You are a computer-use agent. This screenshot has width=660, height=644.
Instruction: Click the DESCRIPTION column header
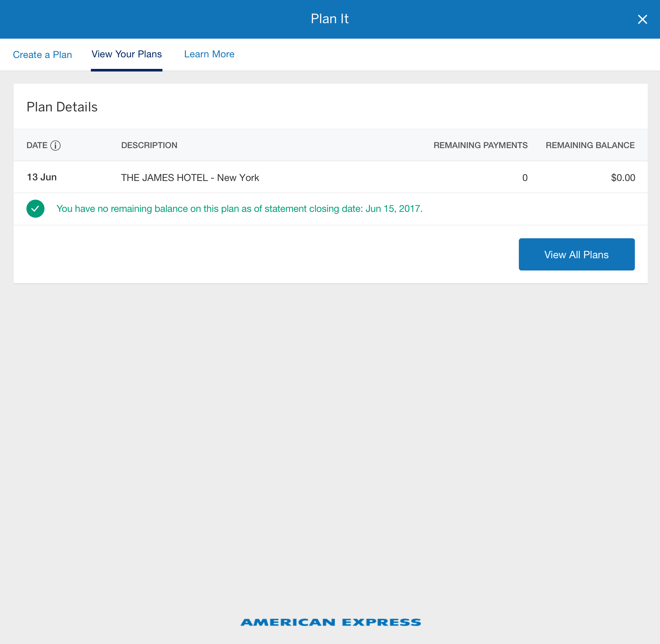pyautogui.click(x=149, y=145)
